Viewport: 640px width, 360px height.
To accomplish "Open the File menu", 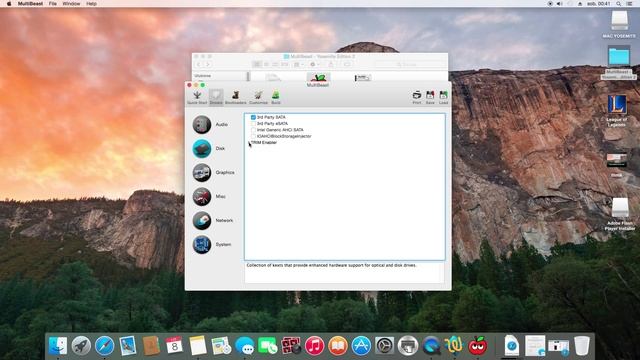I will pos(53,4).
